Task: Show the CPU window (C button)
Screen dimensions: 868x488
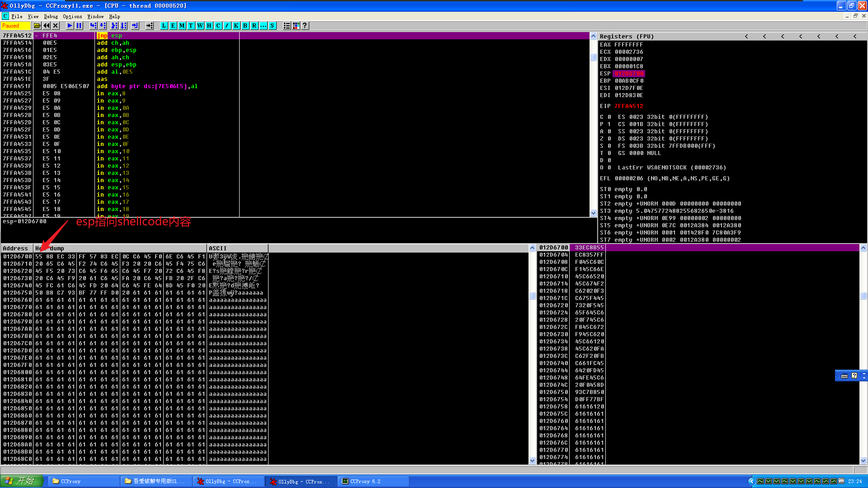Action: [218, 26]
